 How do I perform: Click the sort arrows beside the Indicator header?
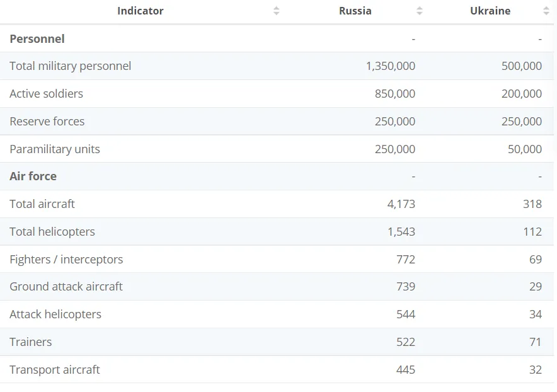coord(276,11)
